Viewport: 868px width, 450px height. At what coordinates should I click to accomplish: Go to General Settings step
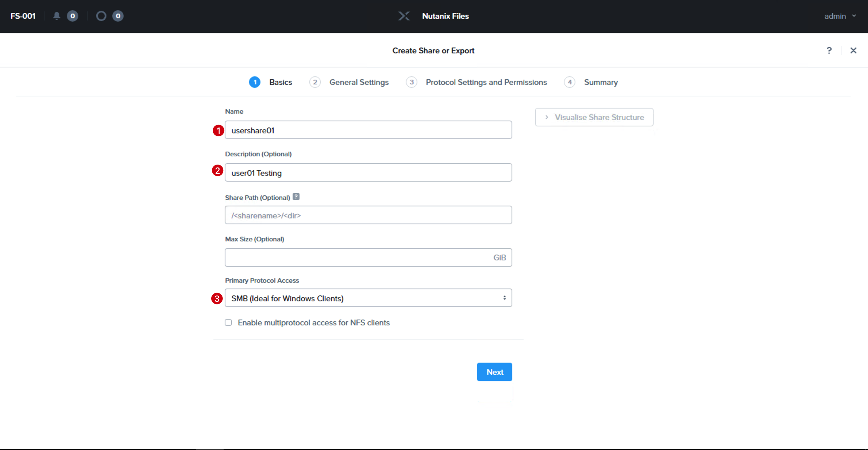click(x=359, y=82)
